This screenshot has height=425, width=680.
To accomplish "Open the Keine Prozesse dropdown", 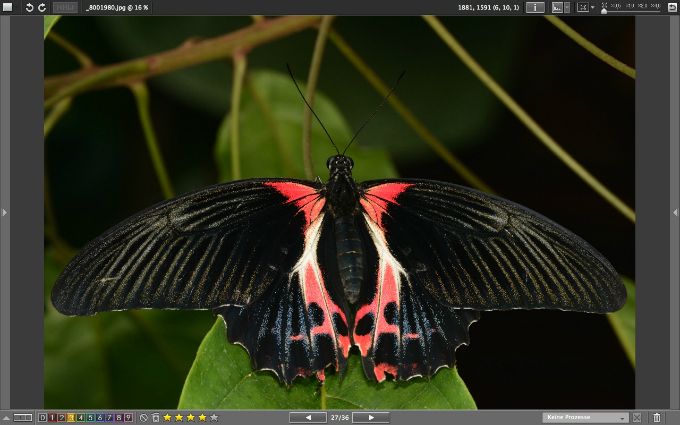I will tap(586, 418).
